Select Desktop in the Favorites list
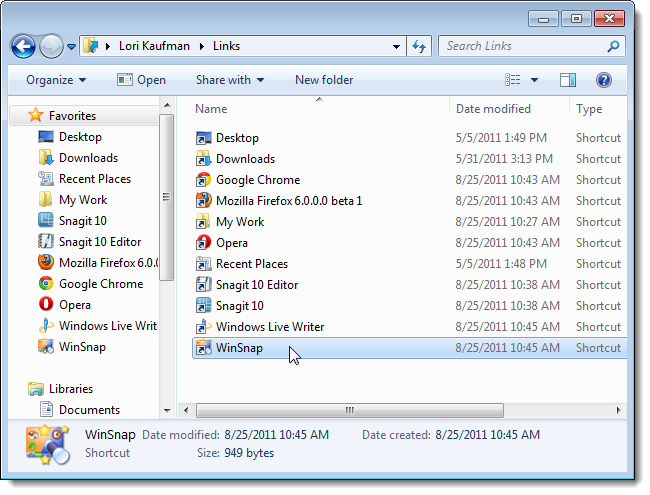This screenshot has height=495, width=650. [x=80, y=137]
